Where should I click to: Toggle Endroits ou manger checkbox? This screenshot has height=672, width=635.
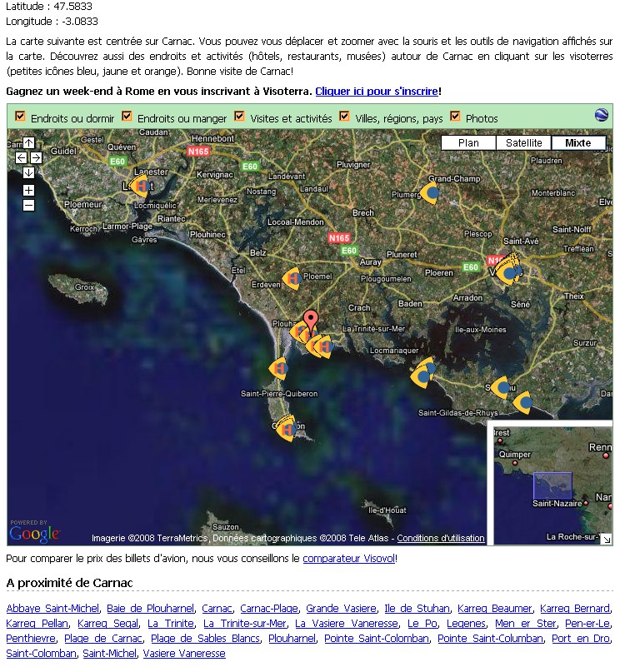coord(127,116)
